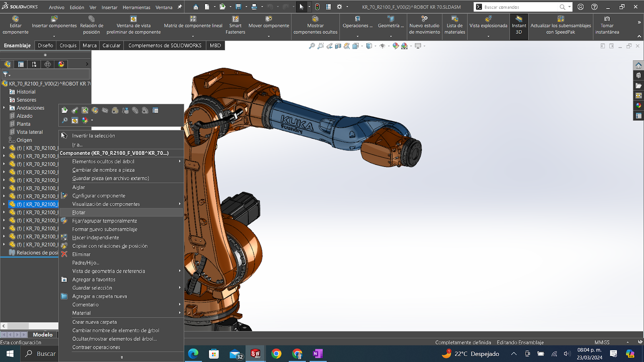Click Zoom to fit magnifier icon
644x362 pixels.
(x=312, y=46)
